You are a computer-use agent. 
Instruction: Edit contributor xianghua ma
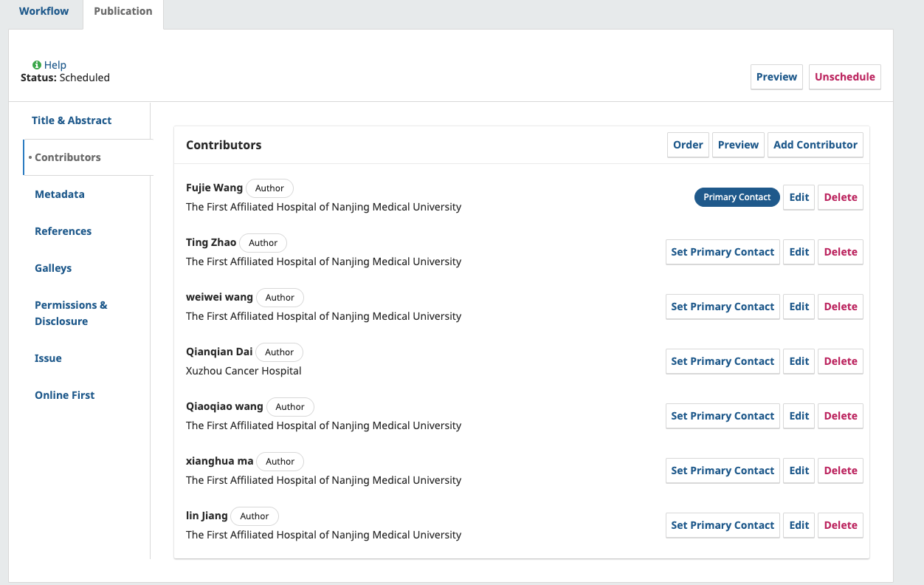799,471
